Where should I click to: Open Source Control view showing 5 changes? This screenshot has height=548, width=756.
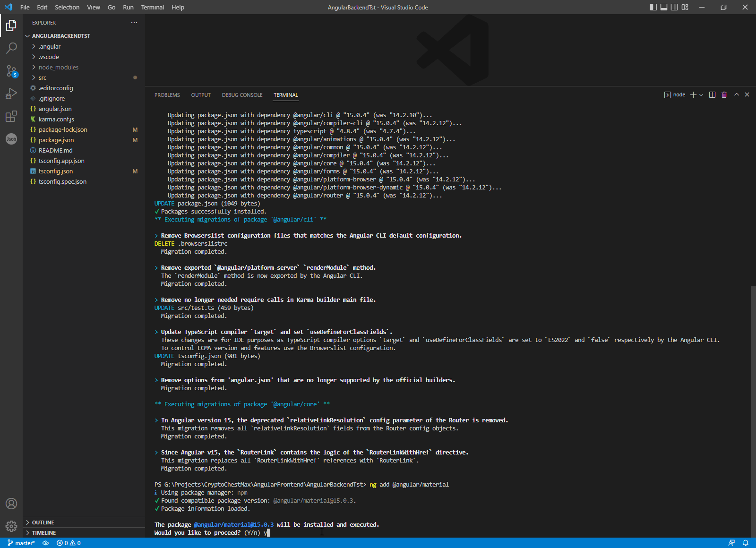(11, 71)
